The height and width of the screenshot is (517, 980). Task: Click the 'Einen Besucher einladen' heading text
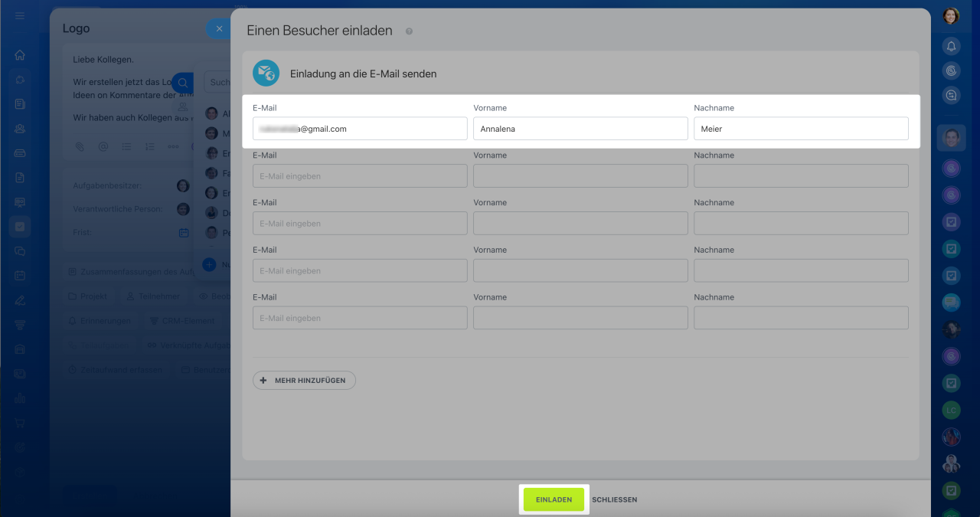[319, 31]
